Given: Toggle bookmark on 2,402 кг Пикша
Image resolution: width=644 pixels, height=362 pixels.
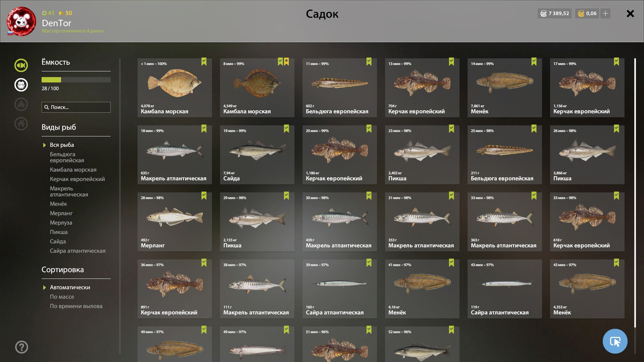Looking at the screenshot, I should click(x=451, y=129).
